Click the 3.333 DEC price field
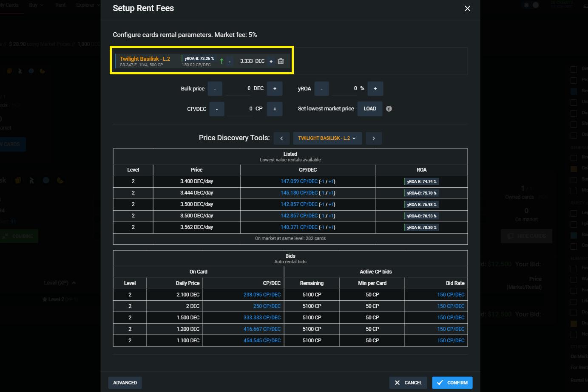 (x=246, y=61)
